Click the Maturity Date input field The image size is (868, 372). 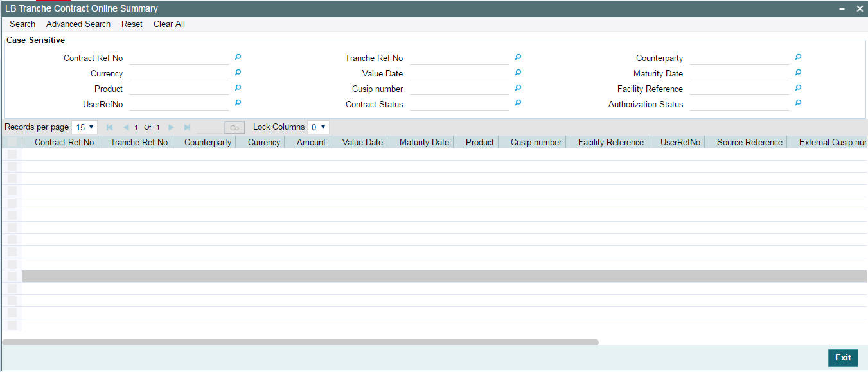pyautogui.click(x=740, y=73)
